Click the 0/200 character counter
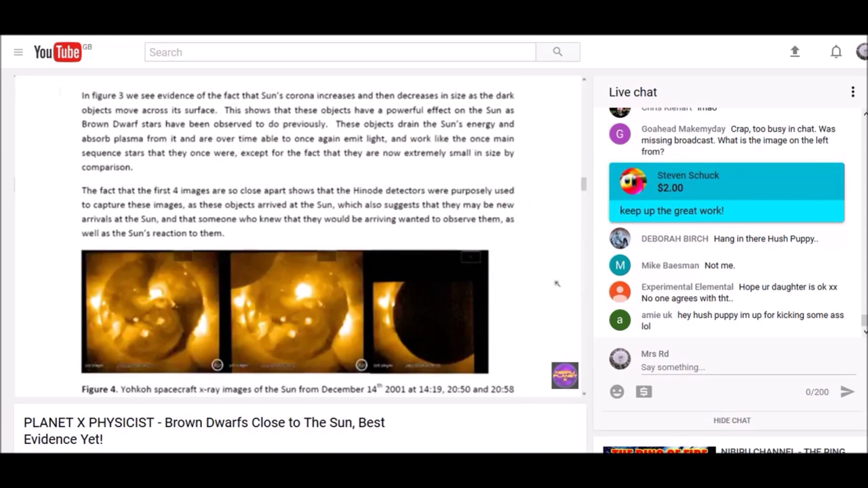This screenshot has width=868, height=488. (x=817, y=392)
